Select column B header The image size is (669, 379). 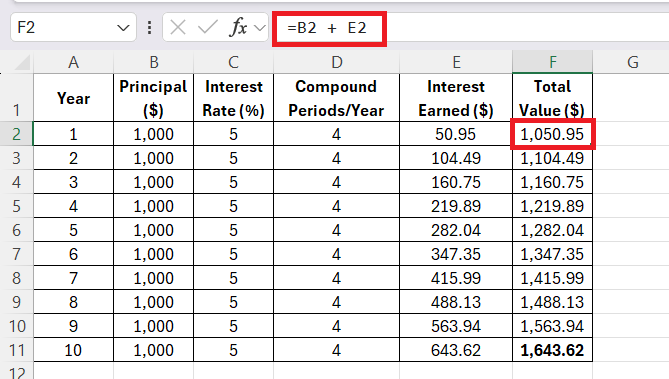click(154, 62)
